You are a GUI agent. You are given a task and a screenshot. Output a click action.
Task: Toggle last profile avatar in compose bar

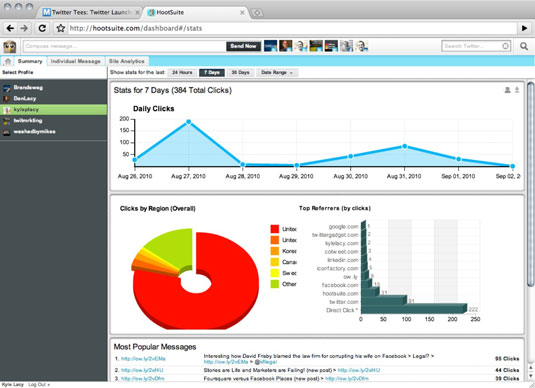[x=362, y=46]
